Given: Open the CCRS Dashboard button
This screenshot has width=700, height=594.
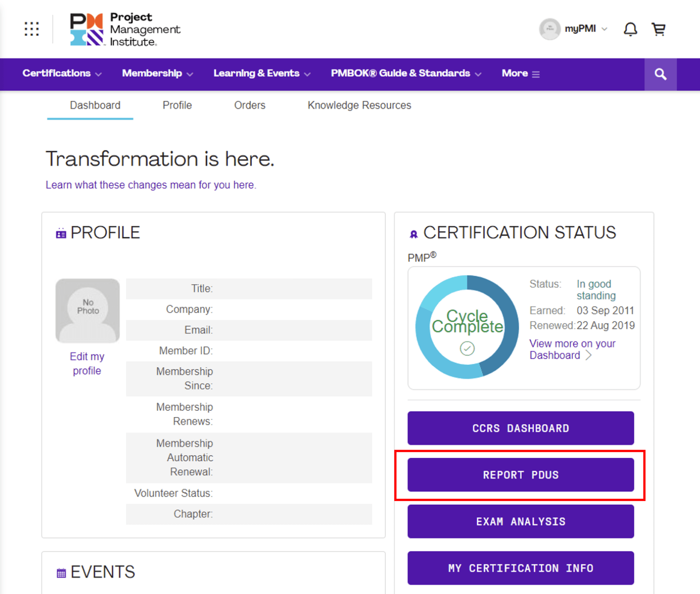Looking at the screenshot, I should (x=520, y=428).
